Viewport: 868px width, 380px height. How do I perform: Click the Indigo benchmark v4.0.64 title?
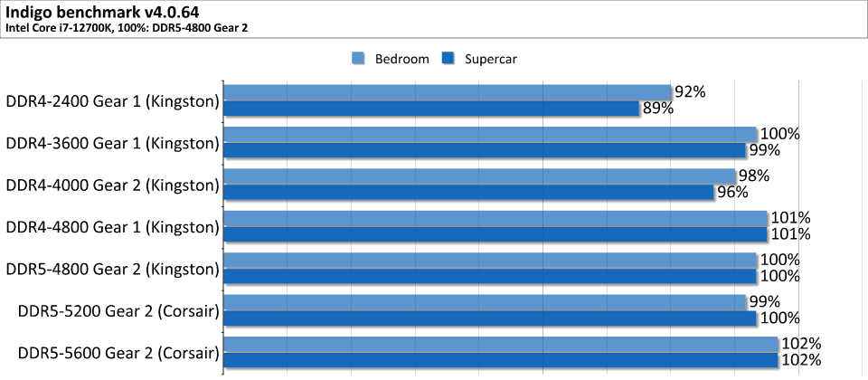pos(102,11)
